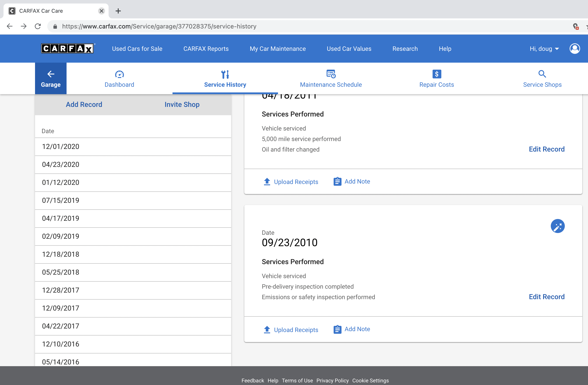
Task: Add Note to pre-delivery inspection record
Action: point(357,329)
